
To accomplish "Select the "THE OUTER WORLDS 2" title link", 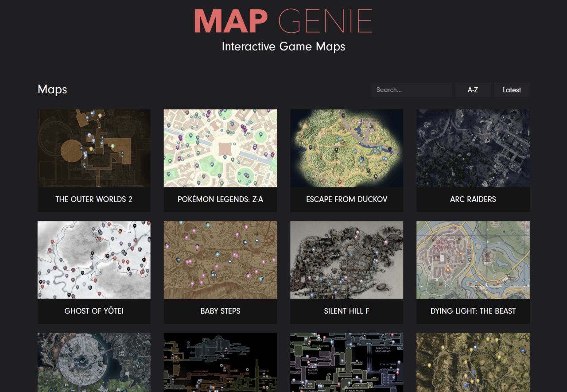I will point(94,199).
